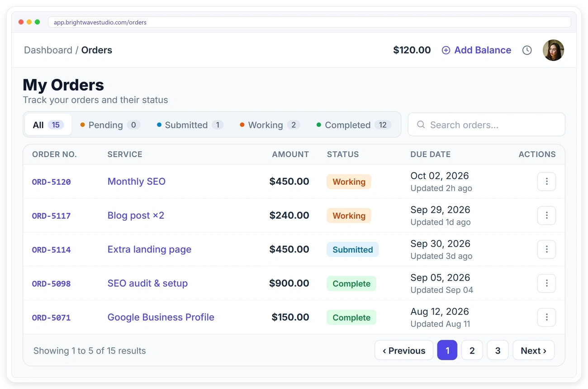Click the "Showing 1 to 5 of 15 results" text
This screenshot has height=389, width=588.
pyautogui.click(x=90, y=351)
